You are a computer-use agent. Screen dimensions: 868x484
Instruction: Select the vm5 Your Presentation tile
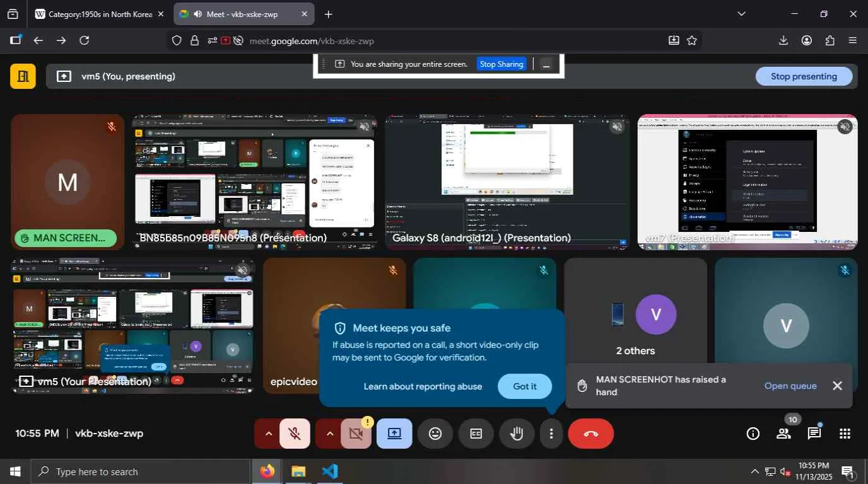133,326
